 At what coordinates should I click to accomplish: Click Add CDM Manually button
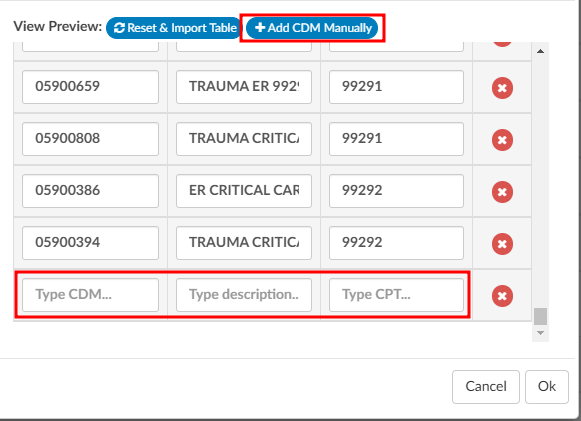[312, 28]
